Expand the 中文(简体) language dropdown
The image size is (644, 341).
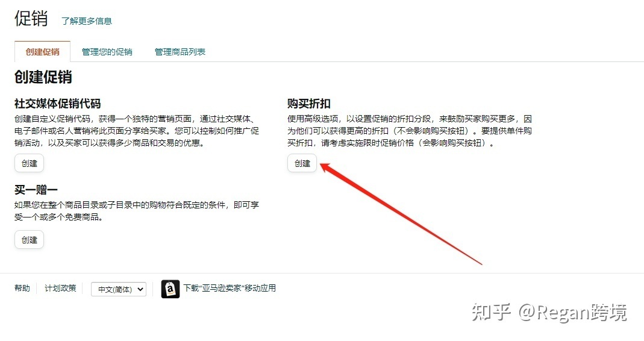tap(119, 289)
